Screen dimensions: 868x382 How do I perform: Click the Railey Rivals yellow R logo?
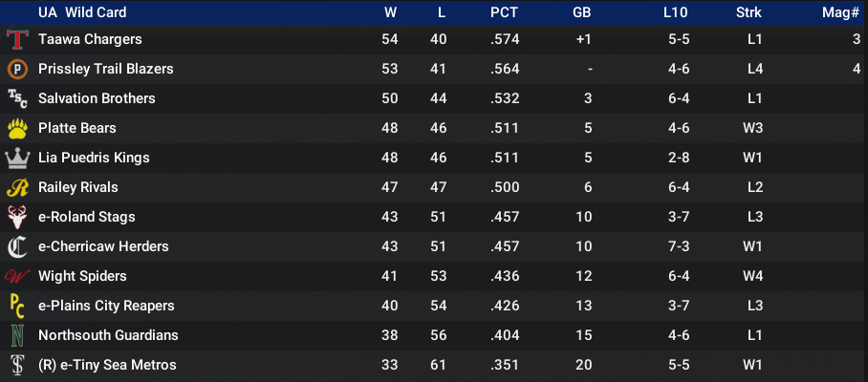click(x=16, y=188)
